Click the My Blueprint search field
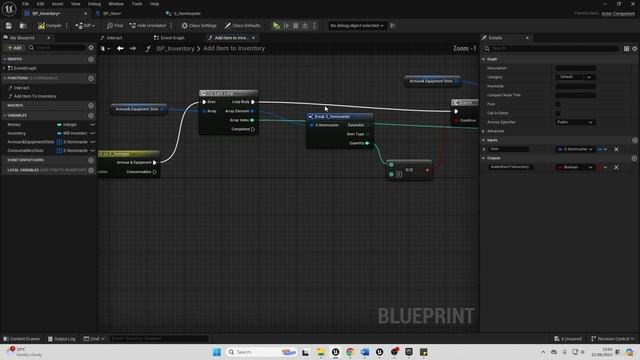 [x=57, y=48]
